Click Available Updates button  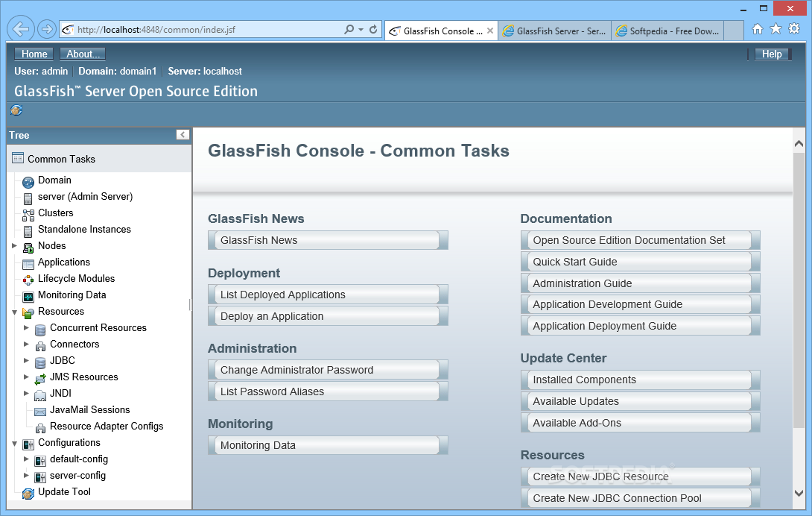tap(640, 401)
